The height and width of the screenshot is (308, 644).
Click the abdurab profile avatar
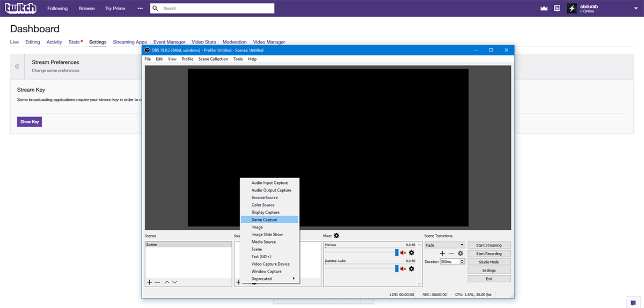572,9
